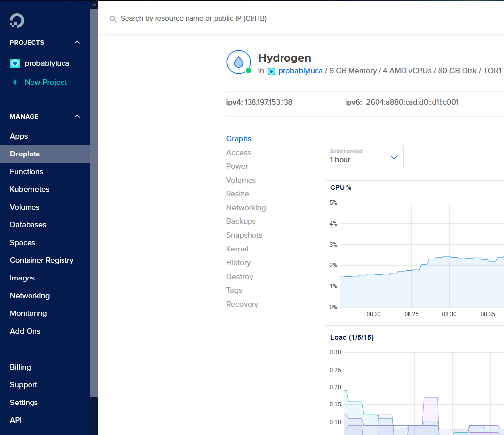Collapse the Manage section chevron
This screenshot has height=435, width=504.
pos(77,116)
